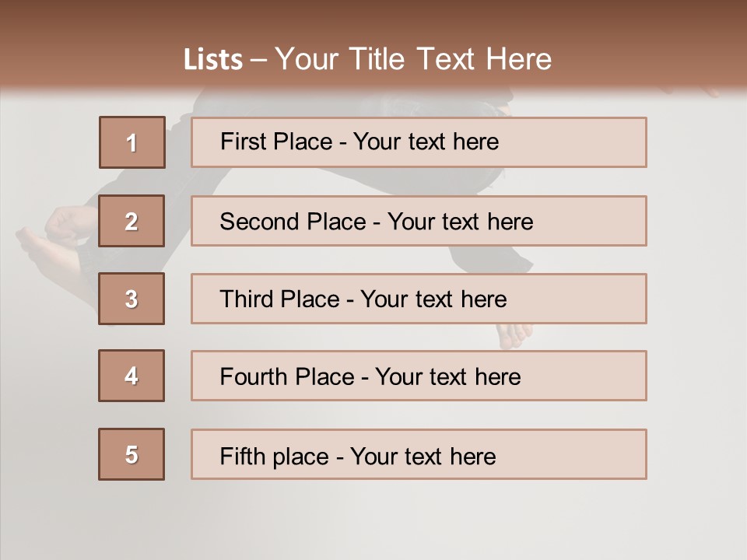Screen dimensions: 747x560
Task: Click the Fourth Place text box
Action: [x=419, y=376]
